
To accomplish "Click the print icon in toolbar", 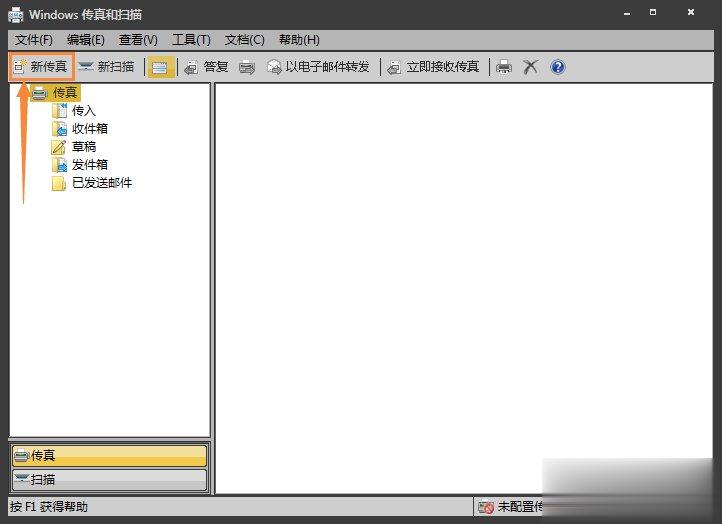I will [x=504, y=67].
